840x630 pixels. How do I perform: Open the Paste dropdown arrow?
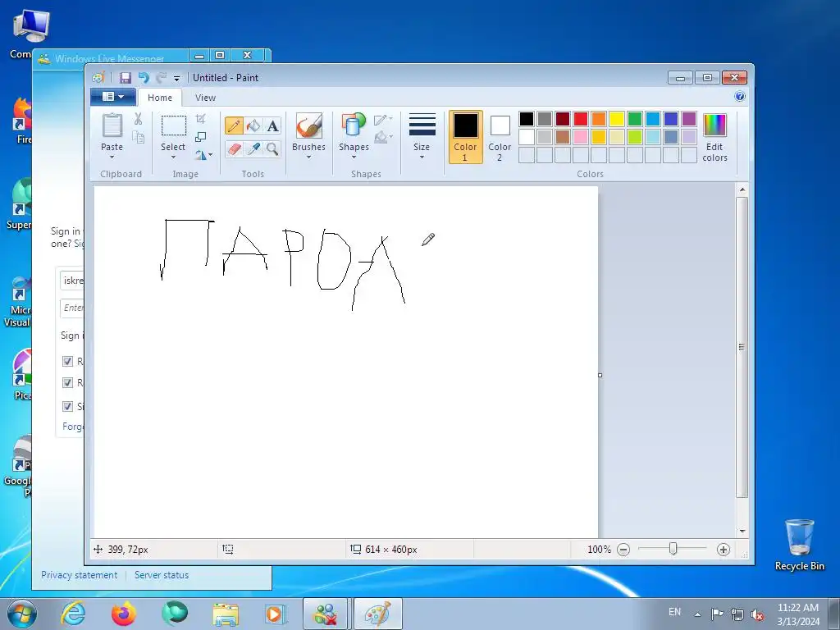(x=112, y=157)
